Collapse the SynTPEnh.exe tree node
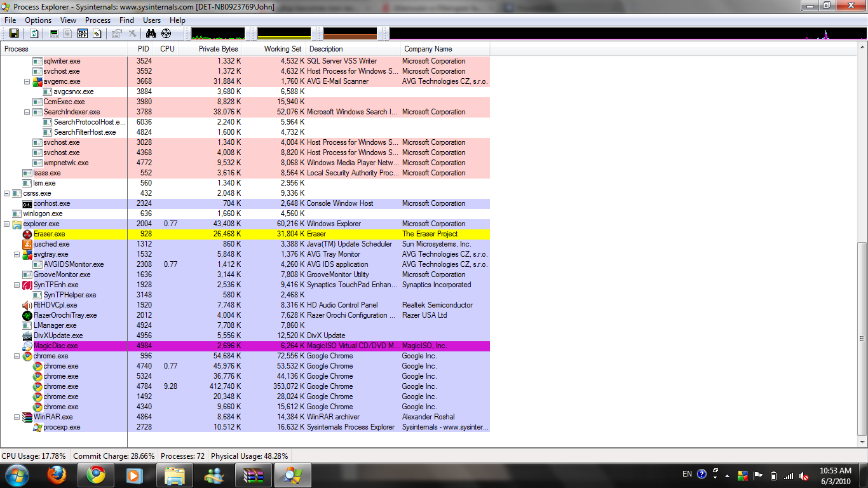This screenshot has height=488, width=868. 17,285
